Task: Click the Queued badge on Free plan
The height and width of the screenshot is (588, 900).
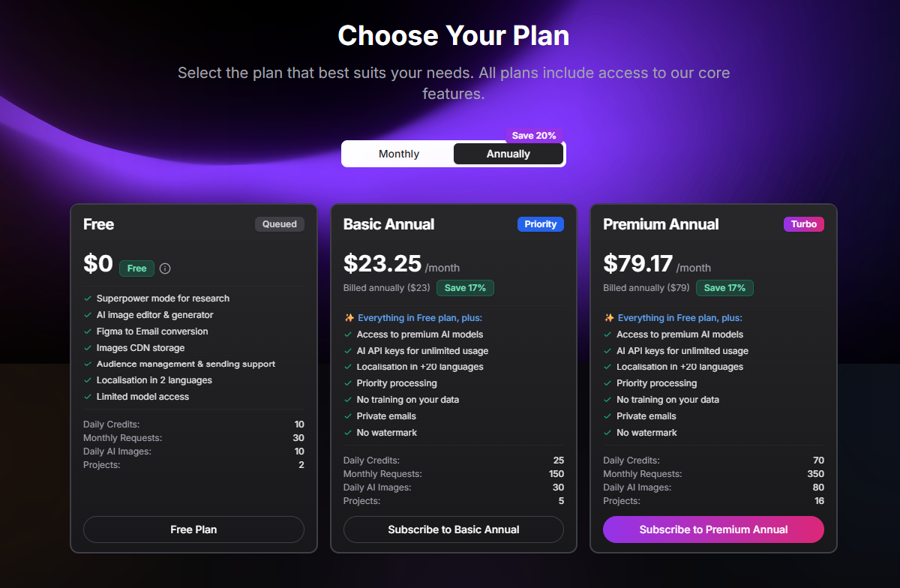Action: click(x=280, y=224)
